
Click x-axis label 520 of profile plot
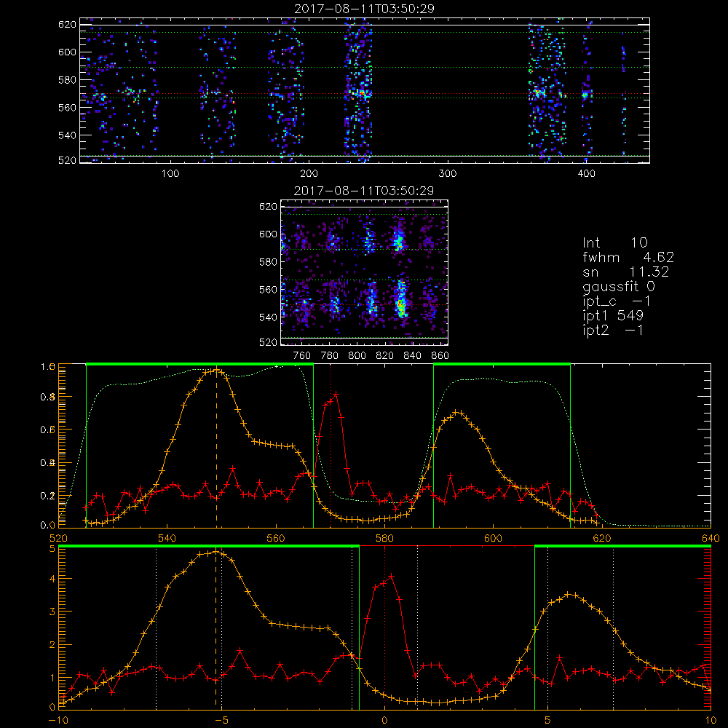tap(58, 538)
